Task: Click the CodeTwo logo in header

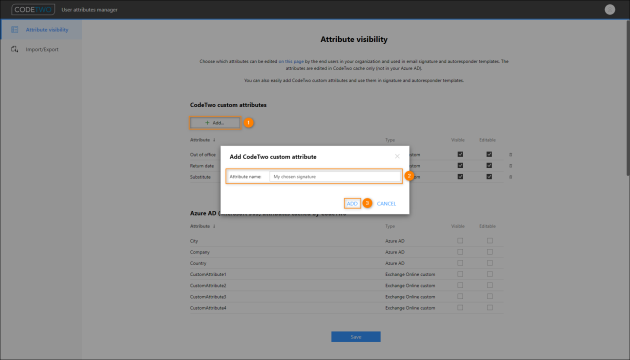Action: [33, 10]
